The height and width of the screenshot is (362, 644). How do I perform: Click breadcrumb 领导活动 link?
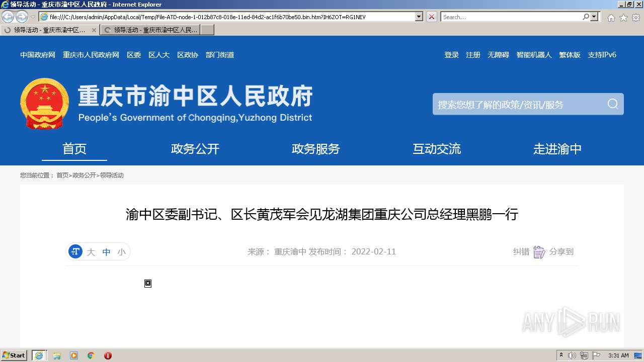(x=111, y=175)
